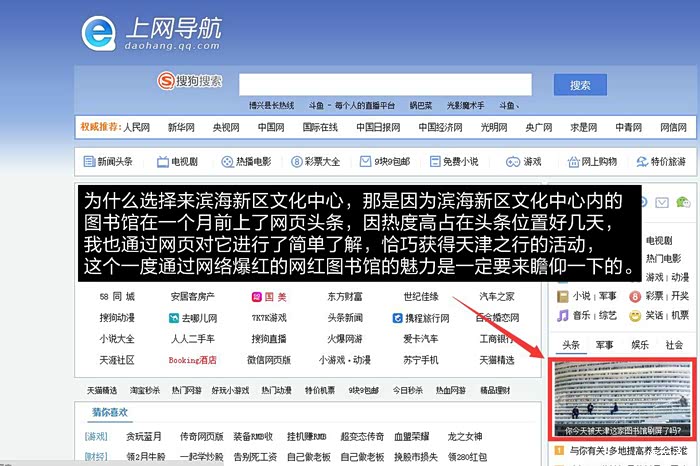Click the 彩票 red ball icon
This screenshot has width=700, height=466.
[635, 296]
